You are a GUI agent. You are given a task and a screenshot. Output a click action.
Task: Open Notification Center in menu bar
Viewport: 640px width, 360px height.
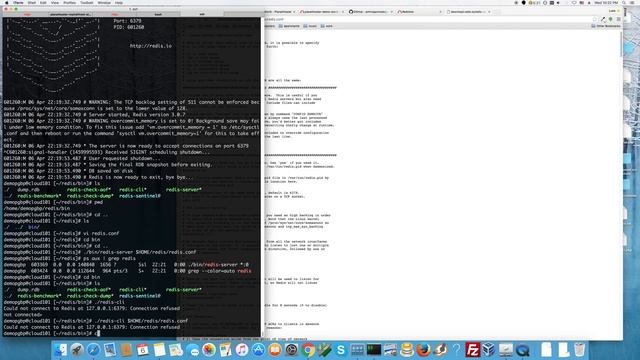pos(633,2)
